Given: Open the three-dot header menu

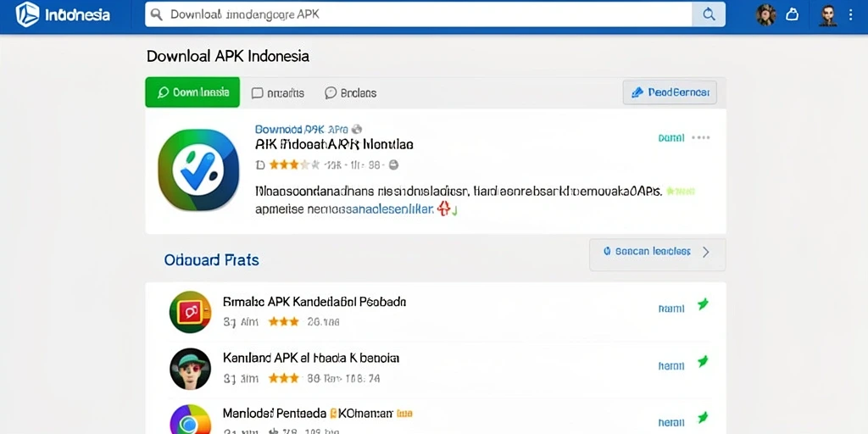Looking at the screenshot, I should [x=851, y=15].
